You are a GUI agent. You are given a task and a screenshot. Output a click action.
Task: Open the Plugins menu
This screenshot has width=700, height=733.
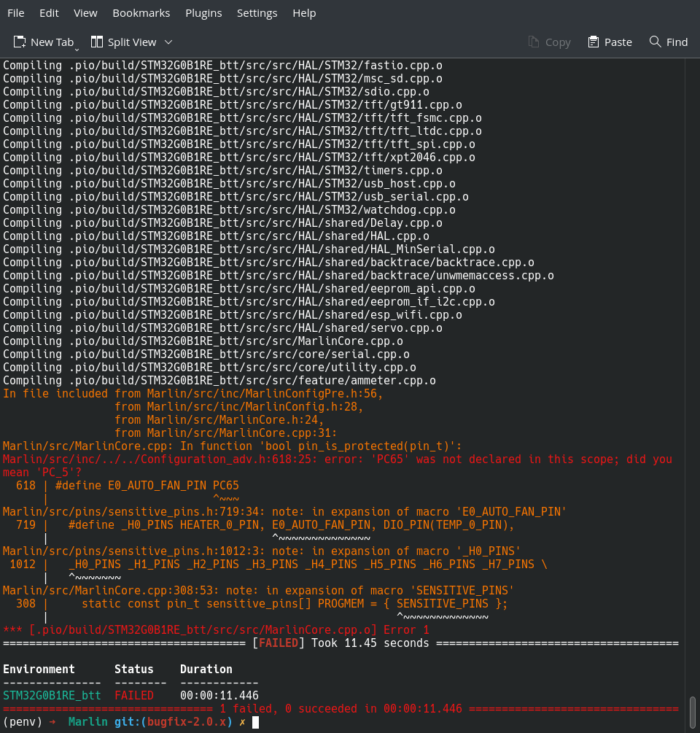pos(203,13)
